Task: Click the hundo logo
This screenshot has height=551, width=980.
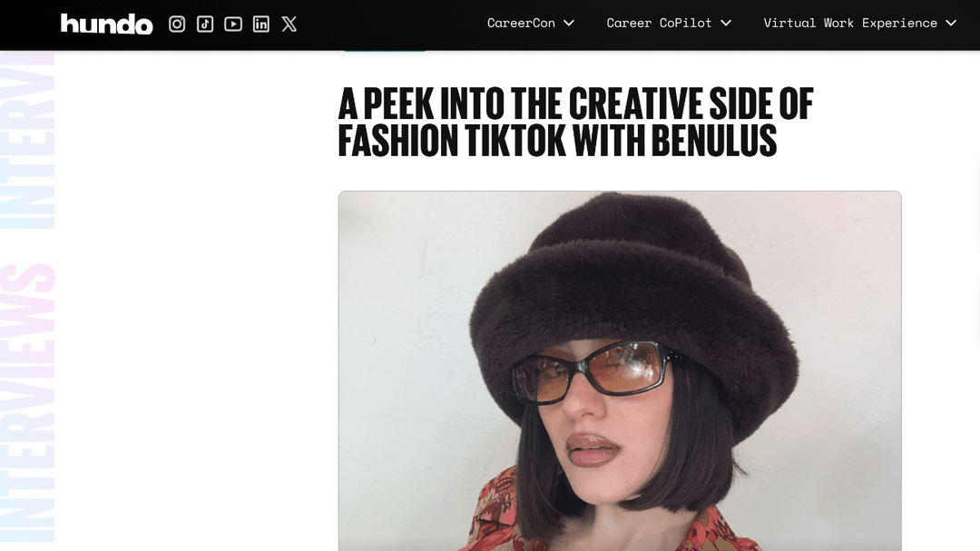Action: pyautogui.click(x=106, y=24)
